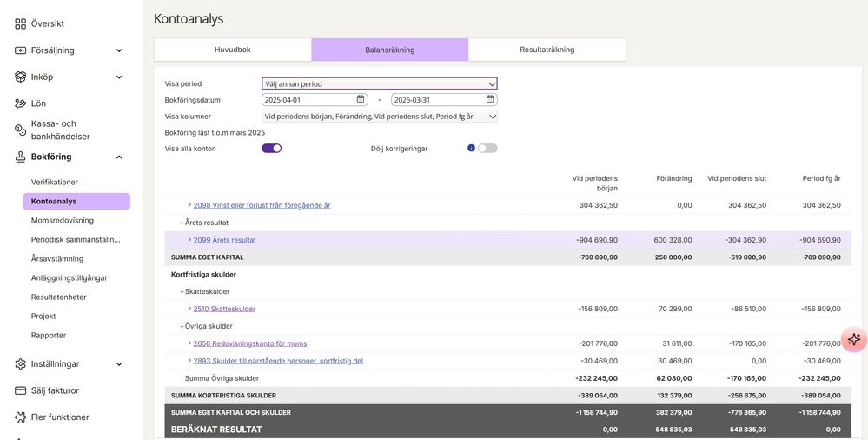
Task: Click the start date field 2025-04-01
Action: click(x=315, y=100)
